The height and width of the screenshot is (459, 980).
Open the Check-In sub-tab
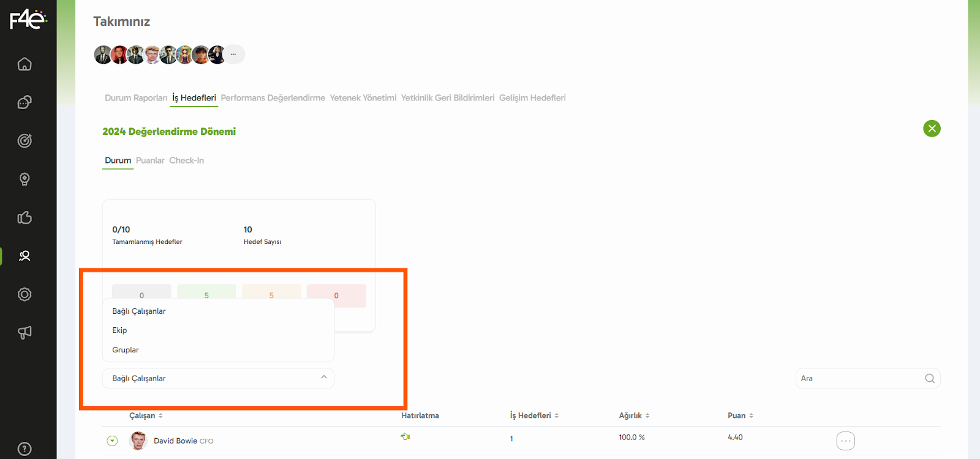click(x=186, y=161)
